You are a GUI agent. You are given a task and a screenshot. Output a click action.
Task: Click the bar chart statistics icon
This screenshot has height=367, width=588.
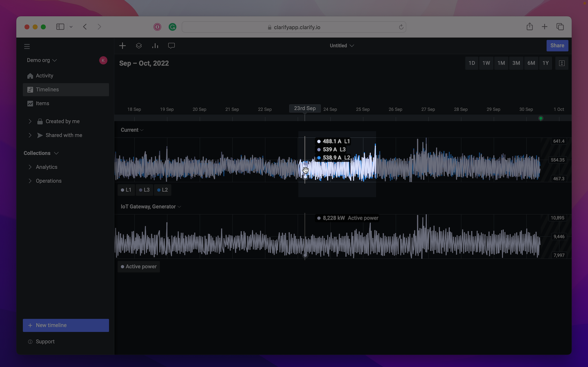tap(155, 46)
